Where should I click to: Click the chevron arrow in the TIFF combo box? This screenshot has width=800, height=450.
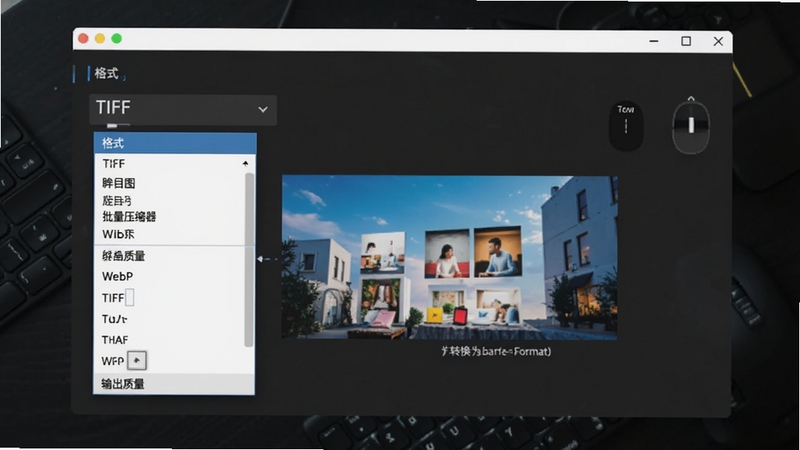(x=263, y=109)
